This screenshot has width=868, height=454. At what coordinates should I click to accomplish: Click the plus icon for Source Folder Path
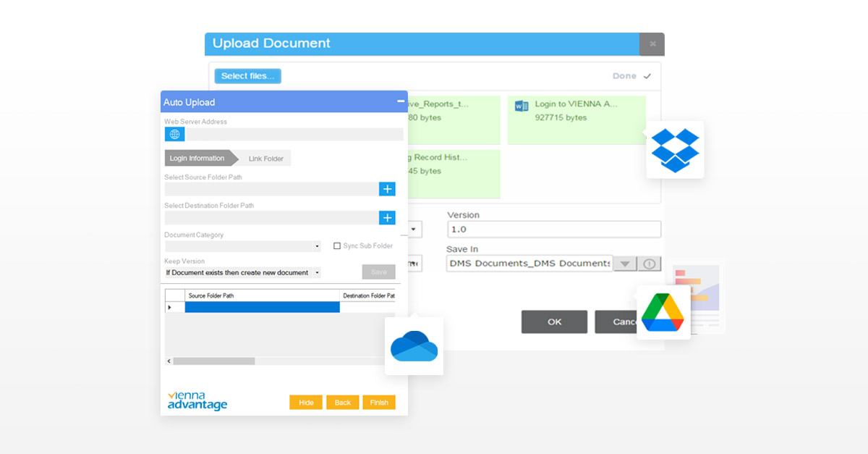coord(388,189)
